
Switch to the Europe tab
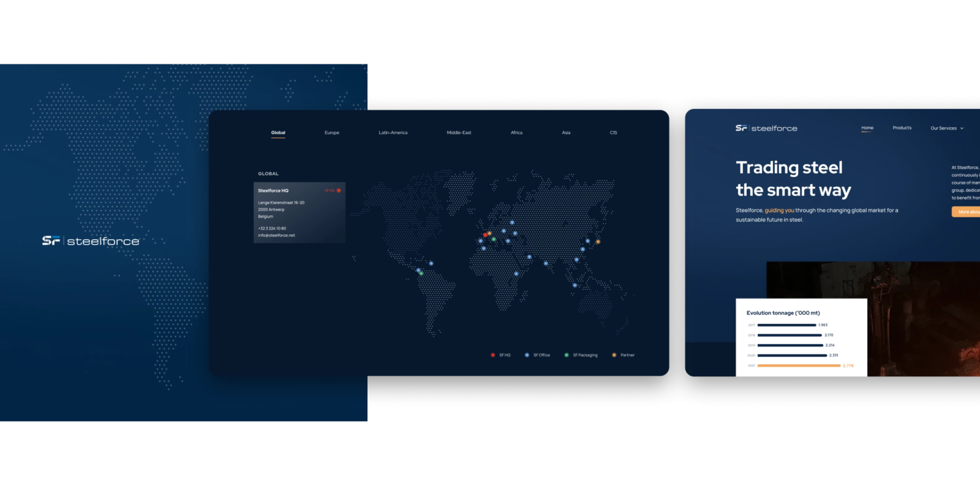coord(332,133)
